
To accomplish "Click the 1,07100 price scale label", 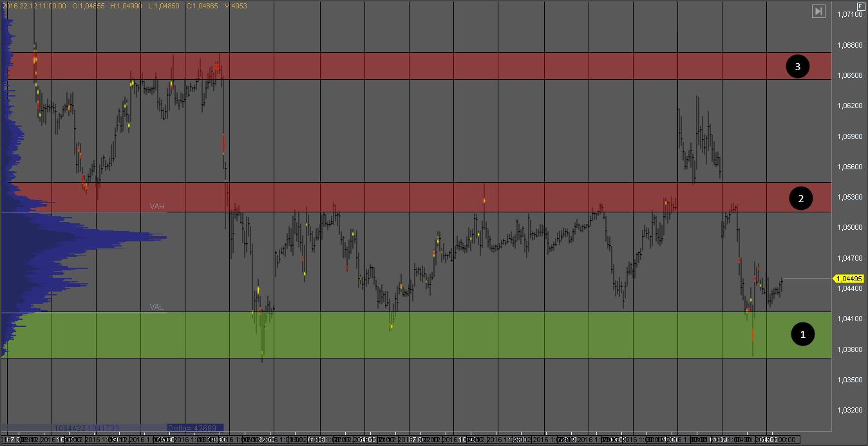I will (x=851, y=14).
